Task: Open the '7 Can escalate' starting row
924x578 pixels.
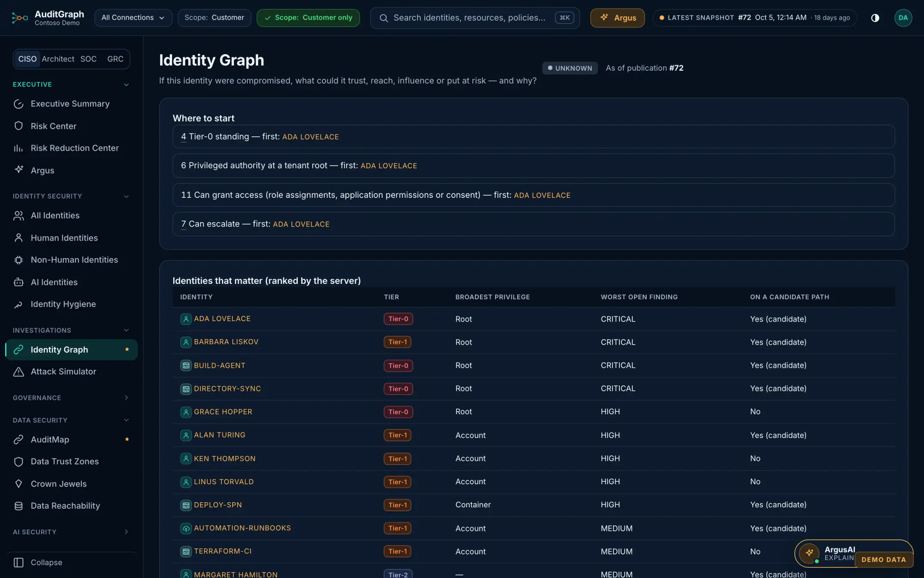Action: 533,224
